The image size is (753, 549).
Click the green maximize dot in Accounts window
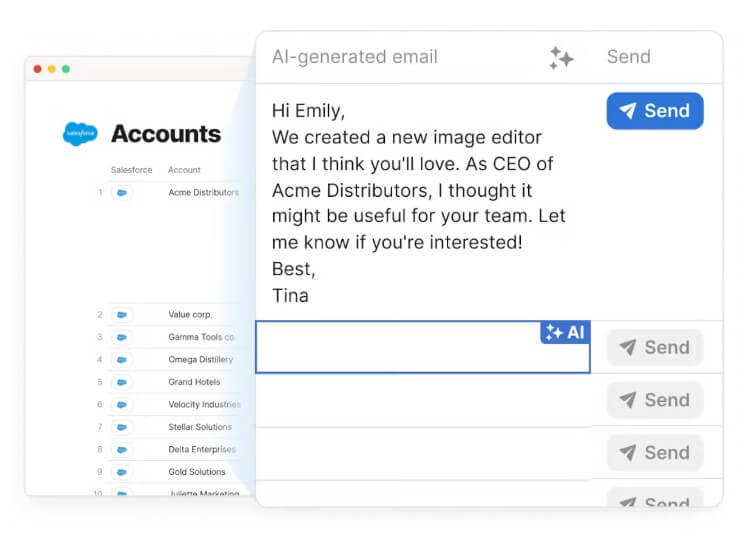66,69
